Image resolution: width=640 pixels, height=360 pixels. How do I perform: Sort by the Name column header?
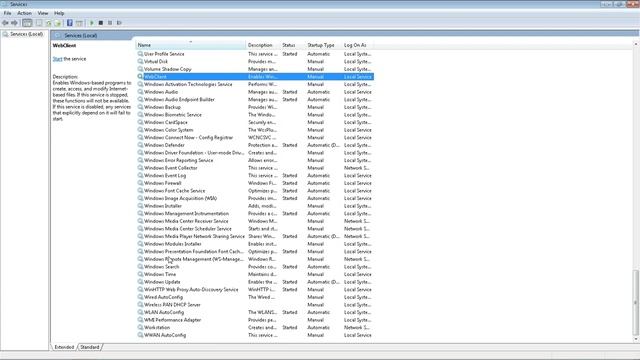tap(191, 45)
